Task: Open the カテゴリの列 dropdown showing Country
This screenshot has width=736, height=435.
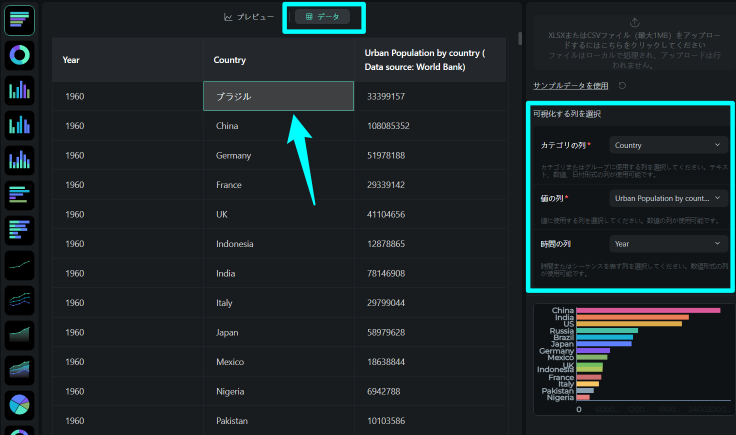Action: pos(667,146)
